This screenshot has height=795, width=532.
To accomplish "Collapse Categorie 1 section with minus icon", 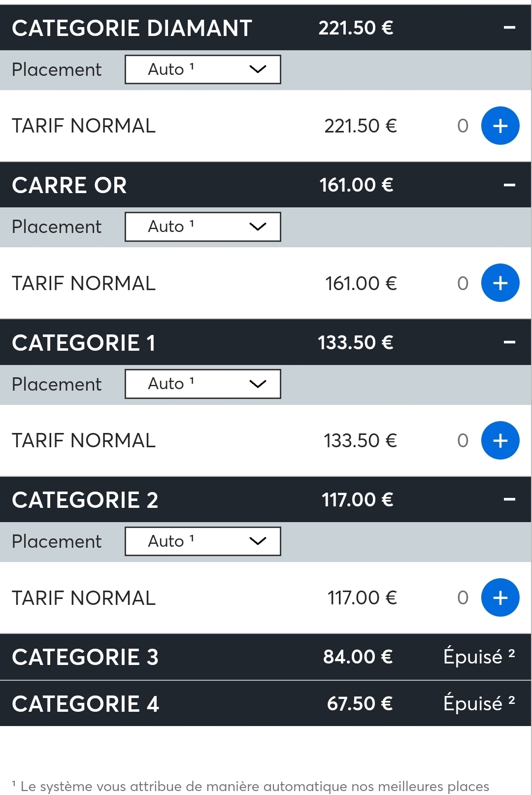I will (509, 342).
